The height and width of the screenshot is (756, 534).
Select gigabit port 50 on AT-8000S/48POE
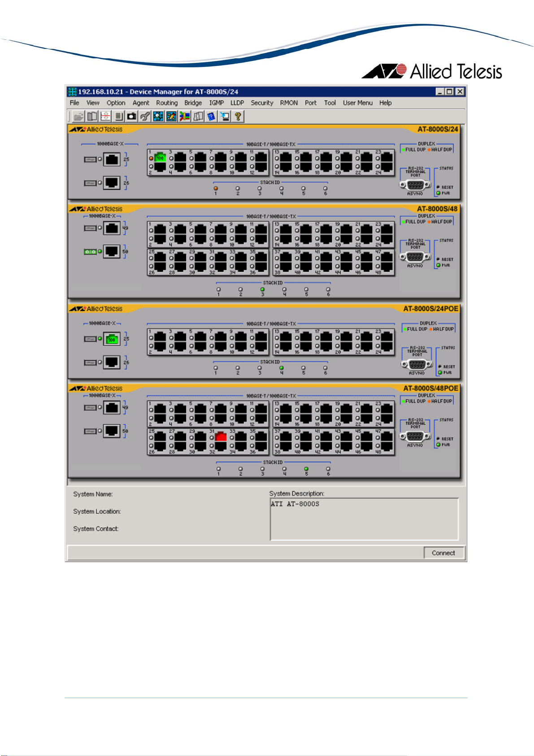112,431
